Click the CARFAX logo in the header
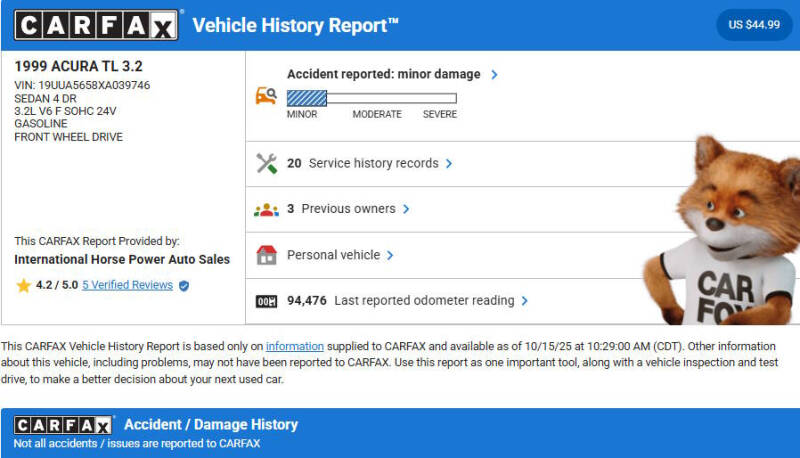800x458 pixels. coord(97,25)
